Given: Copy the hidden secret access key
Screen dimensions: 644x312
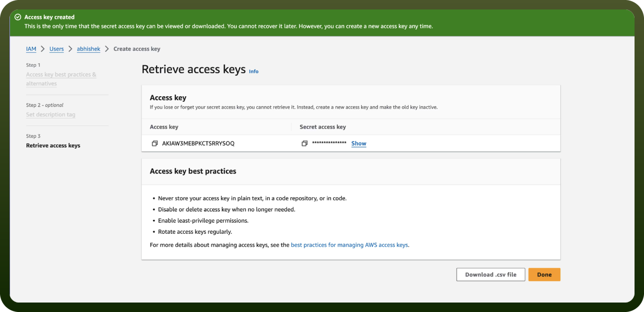Looking at the screenshot, I should [305, 144].
